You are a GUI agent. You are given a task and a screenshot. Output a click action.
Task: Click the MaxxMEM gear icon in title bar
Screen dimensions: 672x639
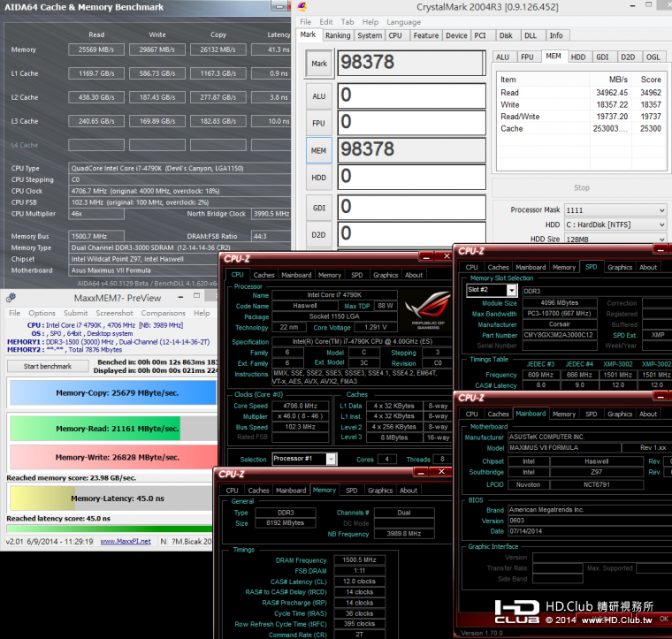coord(11,298)
